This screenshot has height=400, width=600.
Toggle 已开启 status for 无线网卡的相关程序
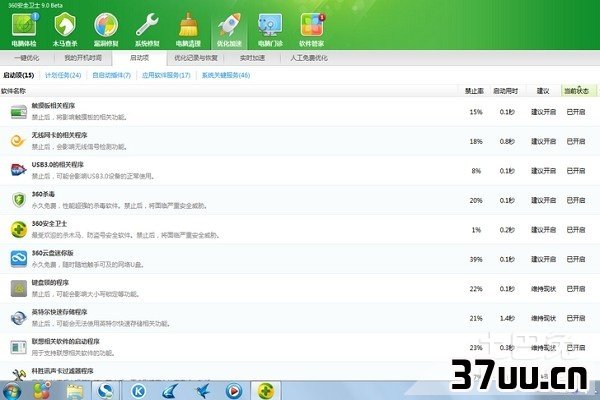[576, 141]
